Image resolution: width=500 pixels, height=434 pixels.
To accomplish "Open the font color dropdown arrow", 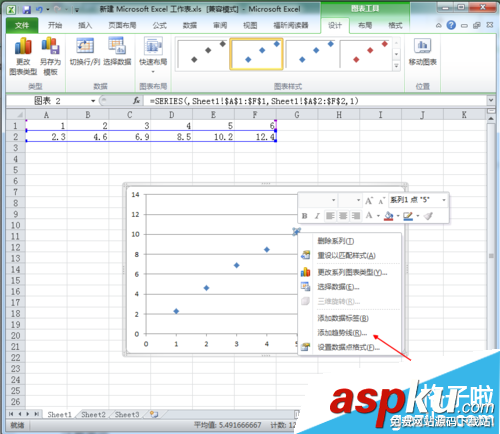I will (378, 216).
